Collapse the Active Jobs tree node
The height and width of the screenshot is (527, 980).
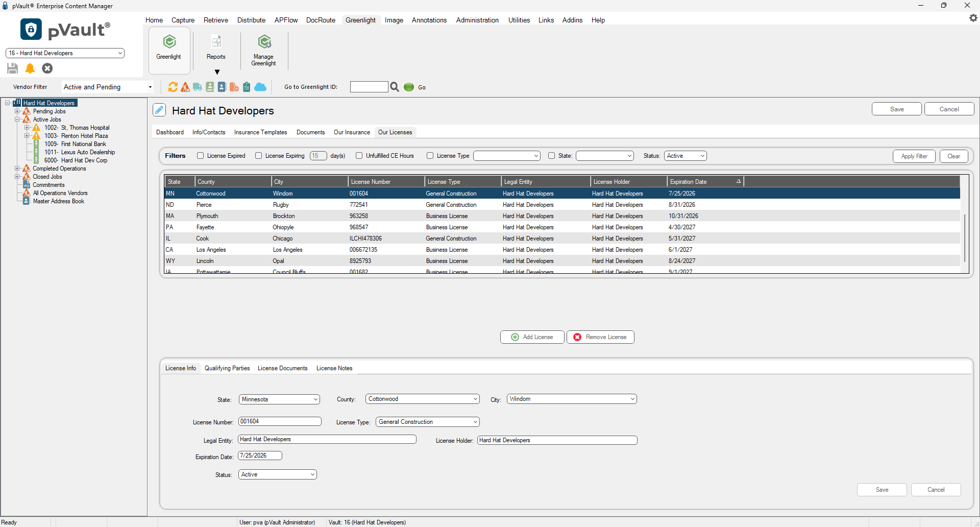[17, 119]
